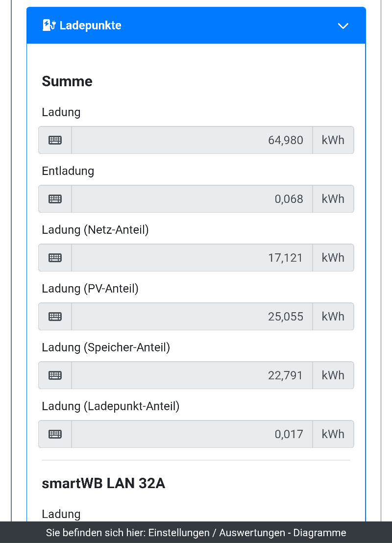
Task: Click keyboard icon in Ladung (PV-Anteil) row
Action: pos(55,317)
